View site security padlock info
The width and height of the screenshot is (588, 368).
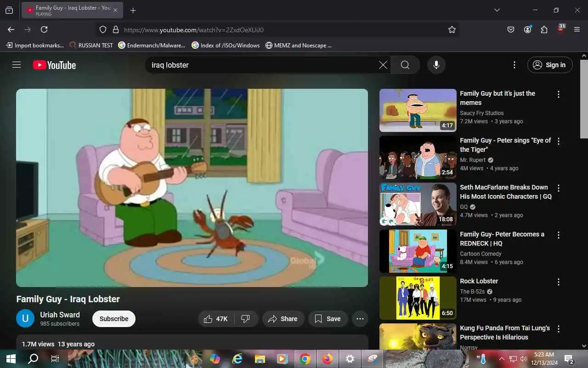pos(116,29)
